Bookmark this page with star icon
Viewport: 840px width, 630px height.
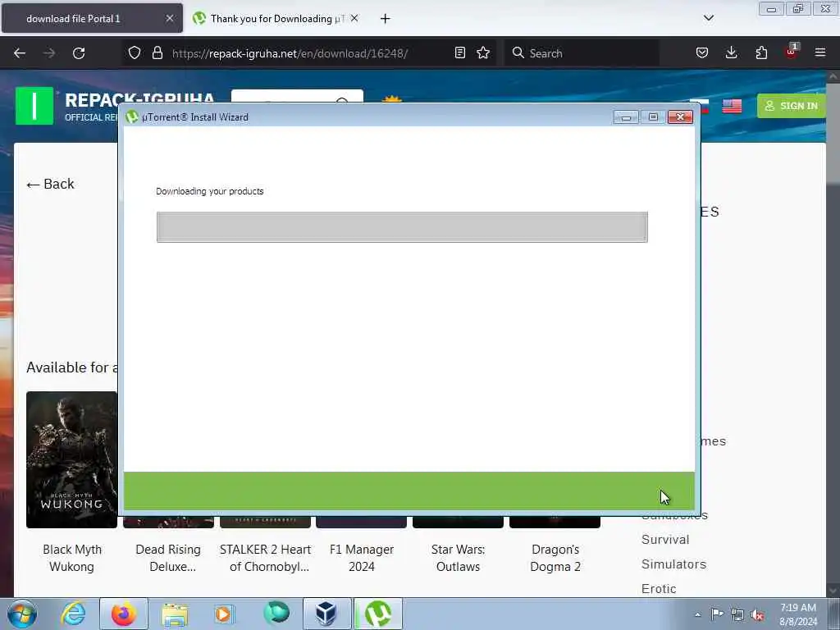point(483,52)
